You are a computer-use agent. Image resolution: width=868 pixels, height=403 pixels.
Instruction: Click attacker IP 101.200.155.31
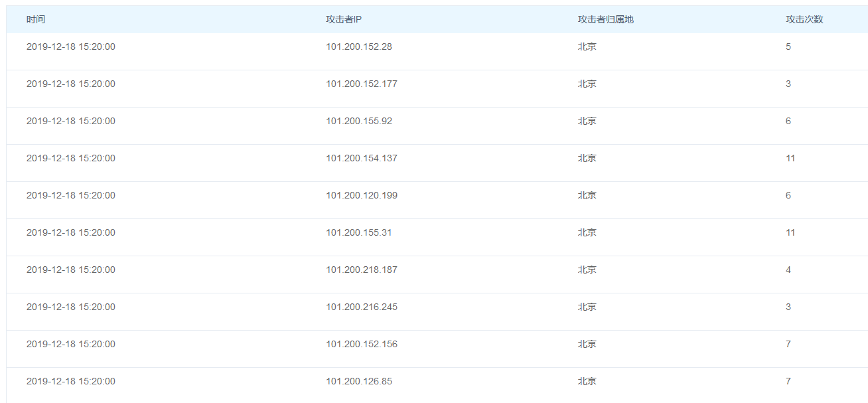[358, 233]
